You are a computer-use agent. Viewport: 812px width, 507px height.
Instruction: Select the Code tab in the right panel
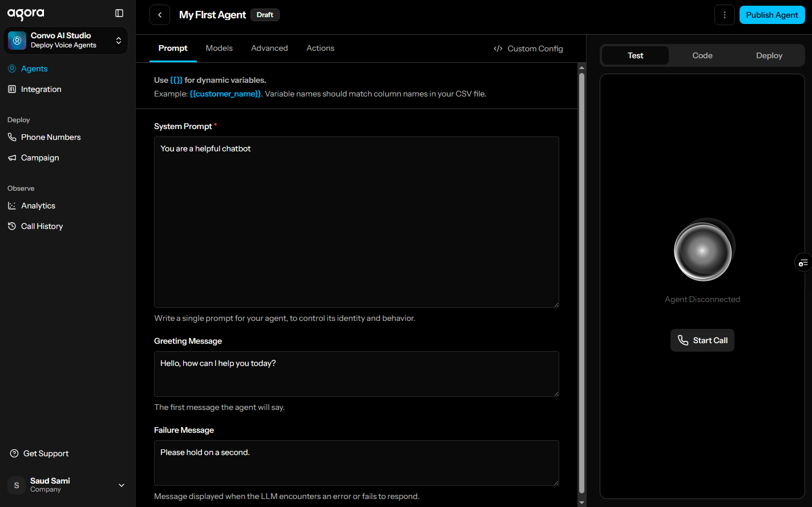(702, 55)
